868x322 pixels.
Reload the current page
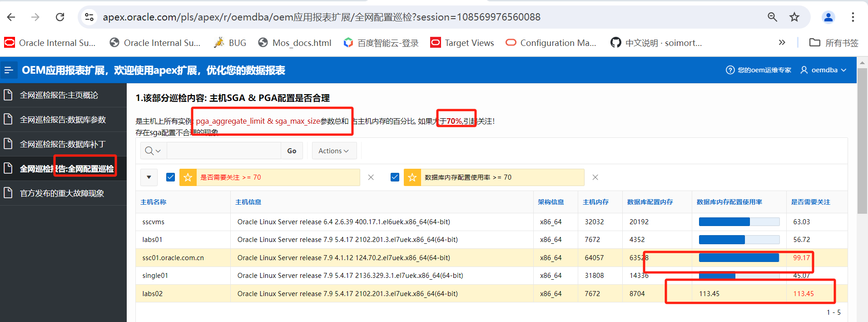click(x=60, y=17)
